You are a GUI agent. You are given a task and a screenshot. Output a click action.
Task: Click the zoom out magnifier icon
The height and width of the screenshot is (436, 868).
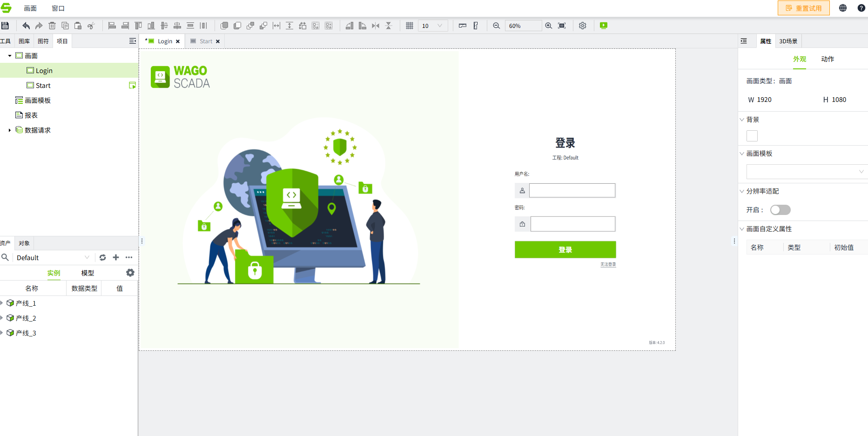(x=497, y=26)
